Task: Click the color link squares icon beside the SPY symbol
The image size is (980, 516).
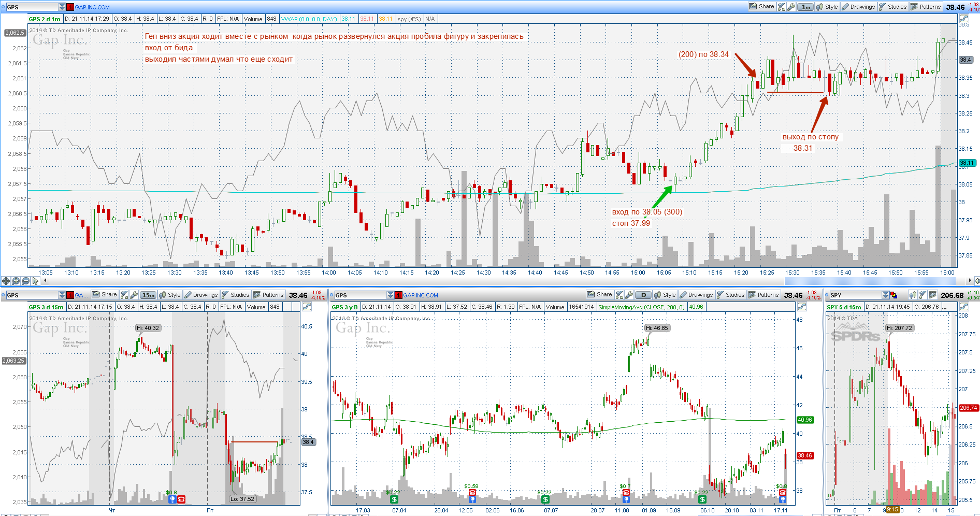Action: point(893,295)
